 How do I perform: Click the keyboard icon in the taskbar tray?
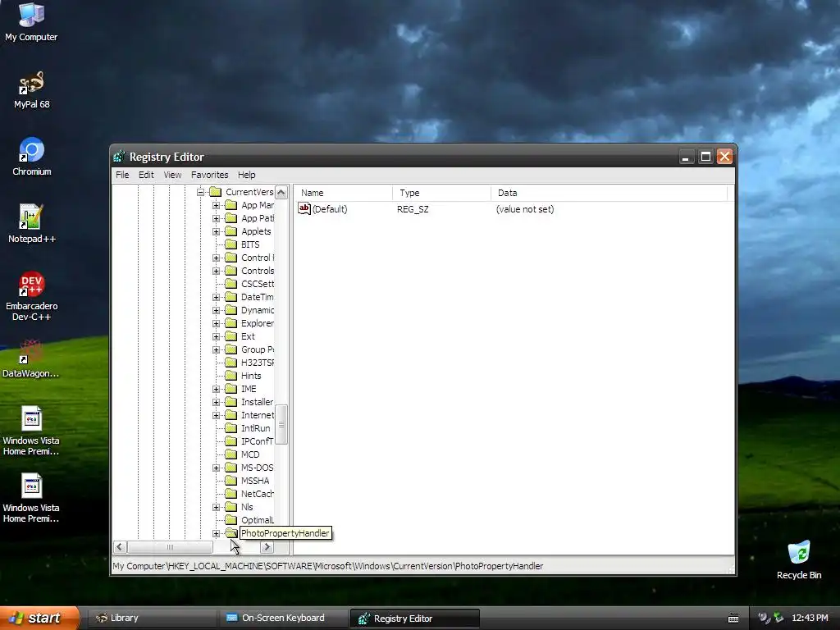click(733, 619)
